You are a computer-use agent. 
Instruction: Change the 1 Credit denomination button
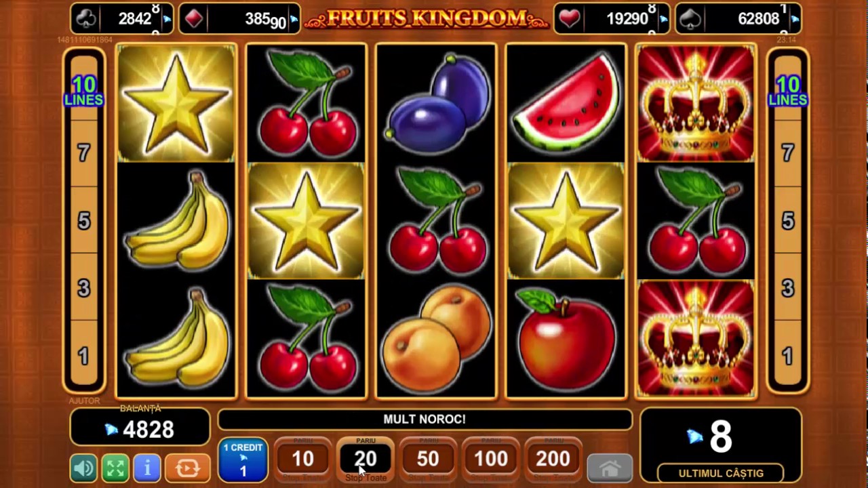(x=243, y=460)
